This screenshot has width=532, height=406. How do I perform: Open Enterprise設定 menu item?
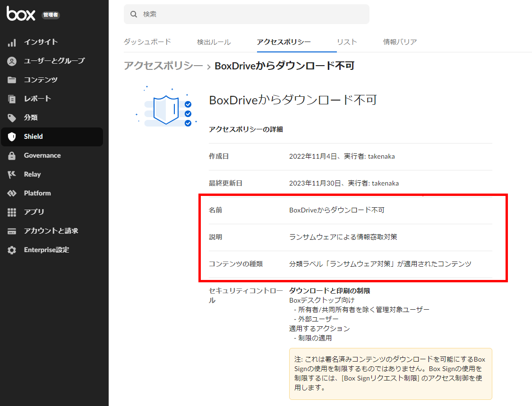coord(52,250)
